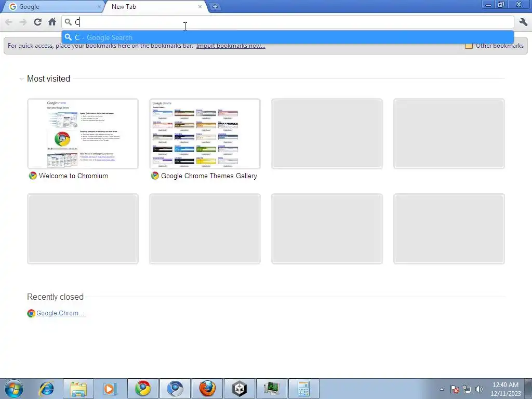The width and height of the screenshot is (532, 399).
Task: Close the Google tab
Action: [99, 6]
